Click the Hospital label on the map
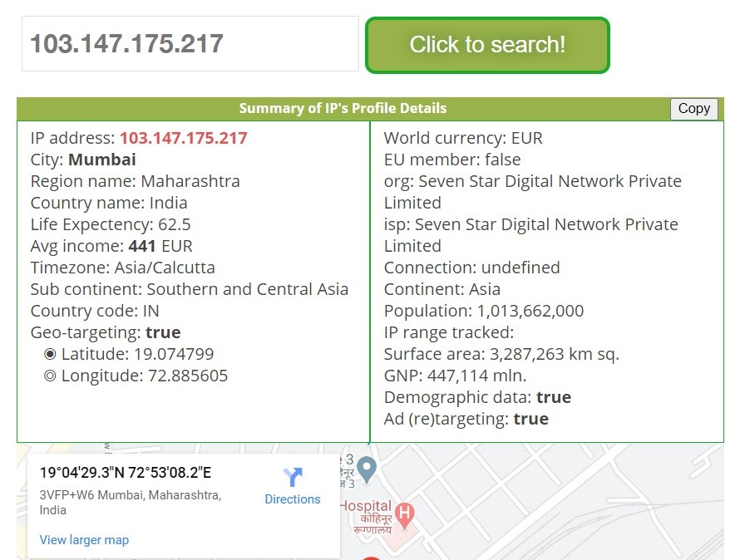The width and height of the screenshot is (740, 560). point(365,506)
